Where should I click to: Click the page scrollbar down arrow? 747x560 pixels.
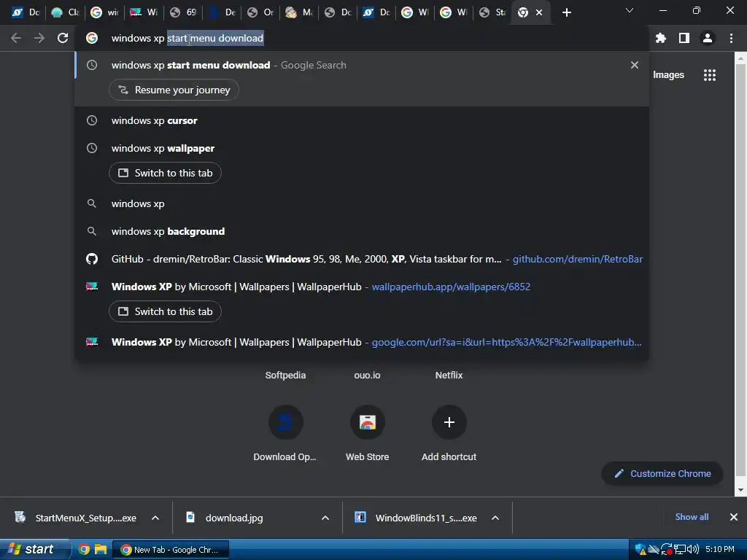click(x=740, y=489)
